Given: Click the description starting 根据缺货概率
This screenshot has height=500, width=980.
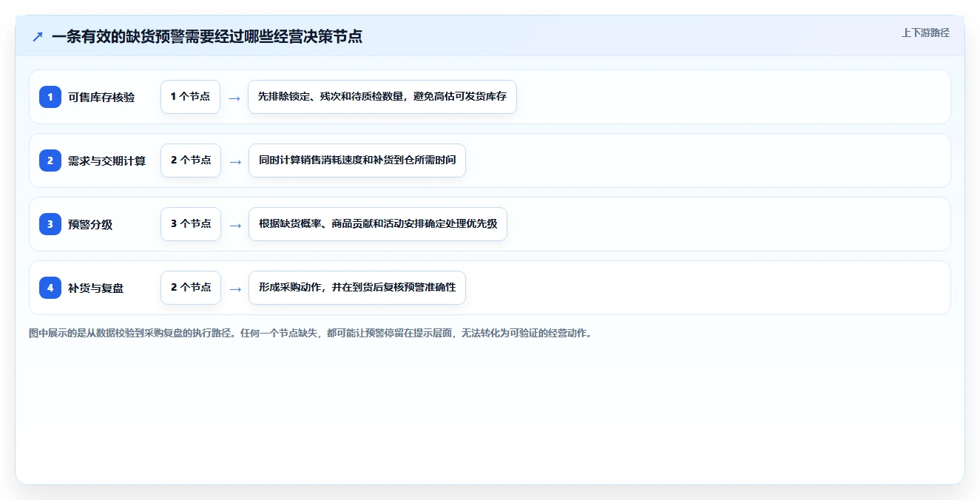Looking at the screenshot, I should [x=378, y=224].
